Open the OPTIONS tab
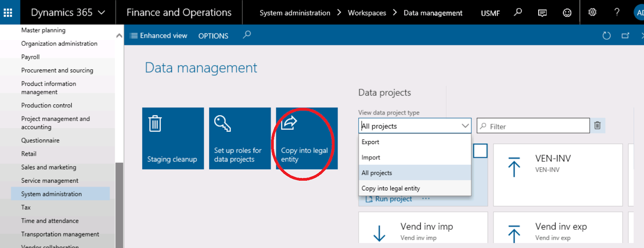The width and height of the screenshot is (644, 248). coord(213,36)
